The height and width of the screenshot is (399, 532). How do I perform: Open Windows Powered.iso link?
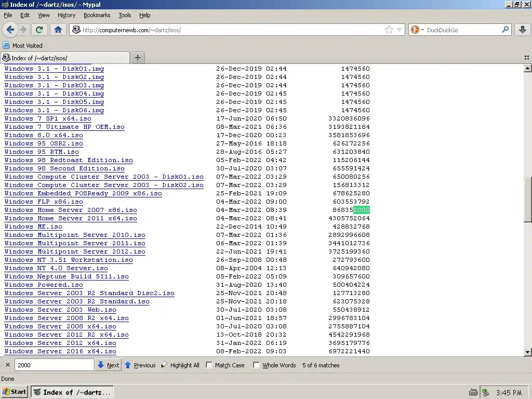(x=44, y=285)
